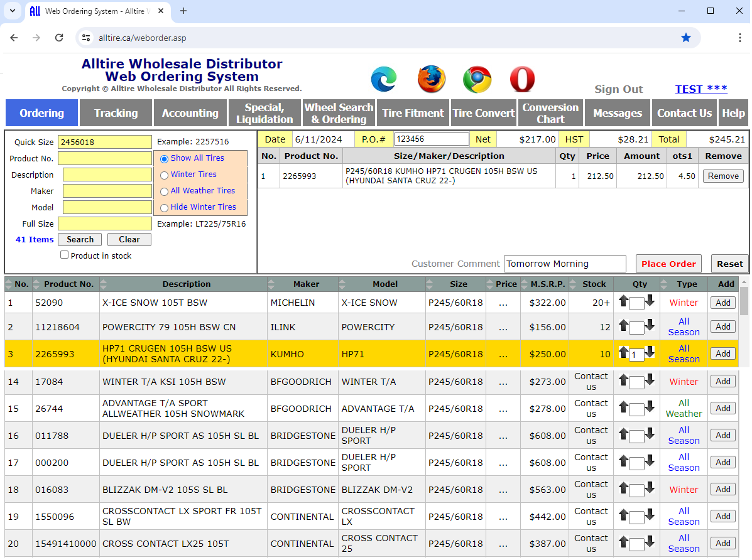752x560 pixels.
Task: Increase quantity for BLIZZAK DM-V2 row
Action: coord(623,488)
